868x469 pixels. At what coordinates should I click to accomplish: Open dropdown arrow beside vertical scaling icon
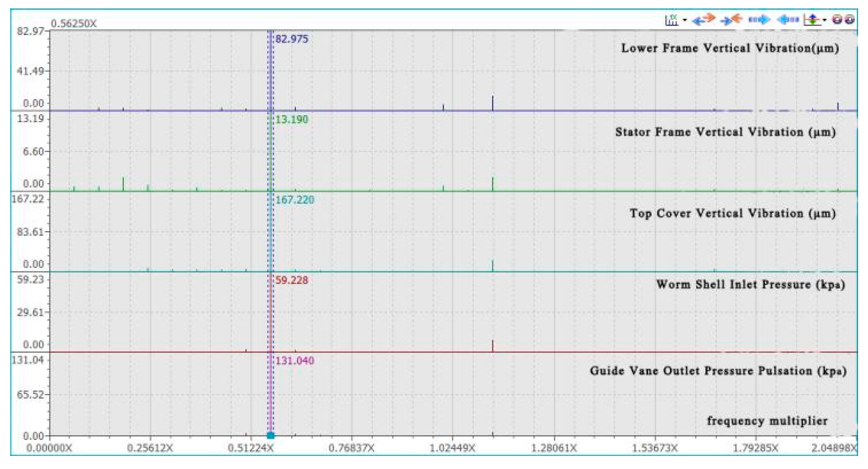(x=825, y=20)
